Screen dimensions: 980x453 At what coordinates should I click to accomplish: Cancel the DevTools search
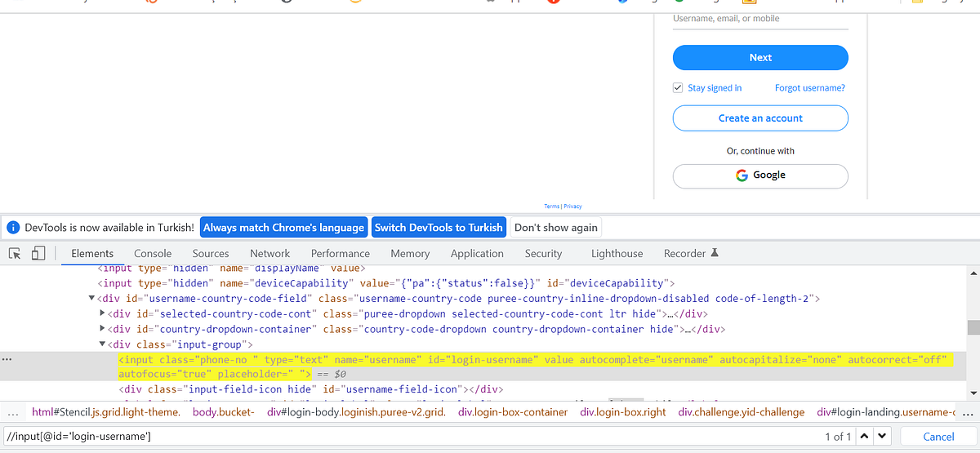click(938, 437)
